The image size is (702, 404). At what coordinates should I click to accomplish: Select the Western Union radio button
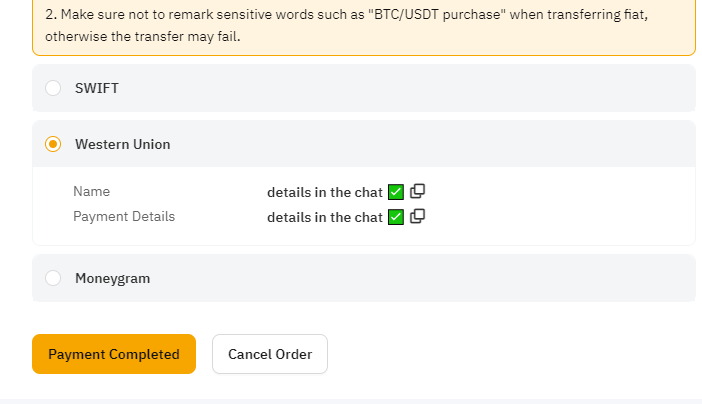coord(53,144)
